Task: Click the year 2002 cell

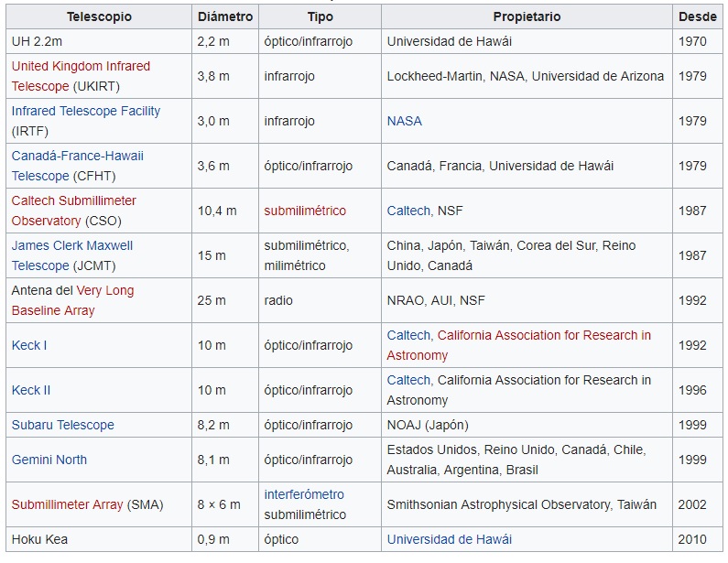Action: [698, 504]
